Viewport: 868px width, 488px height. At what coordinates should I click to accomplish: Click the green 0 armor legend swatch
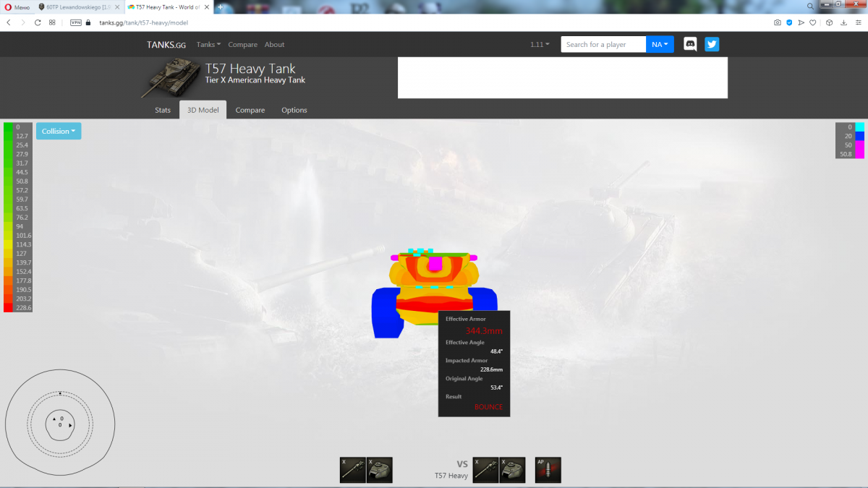tap(8, 127)
